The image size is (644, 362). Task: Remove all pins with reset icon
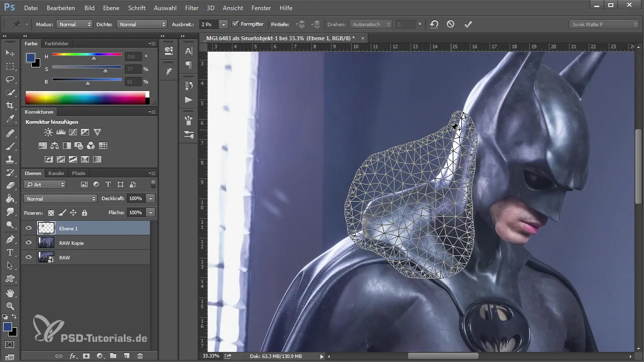pyautogui.click(x=434, y=24)
